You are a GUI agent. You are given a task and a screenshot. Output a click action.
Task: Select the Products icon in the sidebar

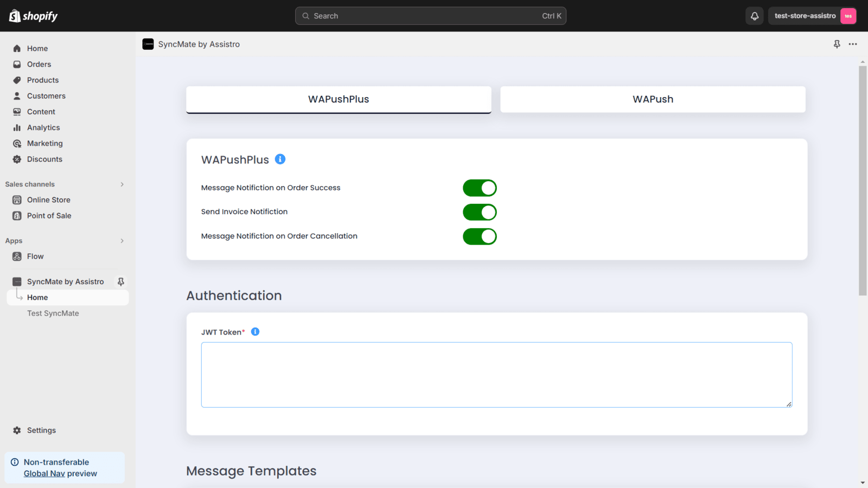coord(17,80)
